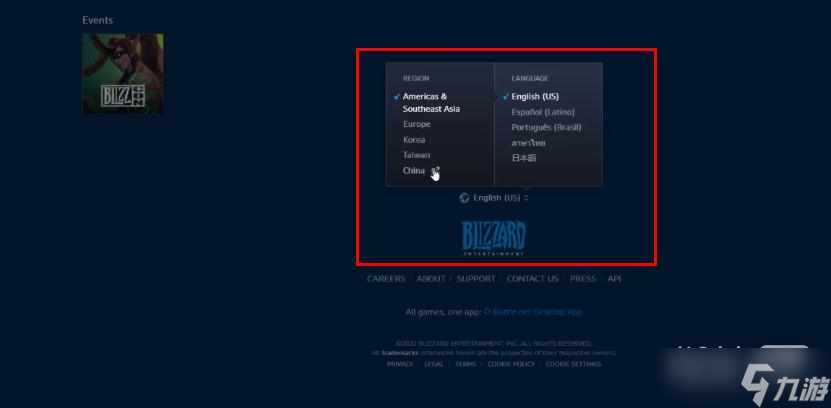This screenshot has height=408, width=831.
Task: Select English (US) language
Action: [535, 96]
